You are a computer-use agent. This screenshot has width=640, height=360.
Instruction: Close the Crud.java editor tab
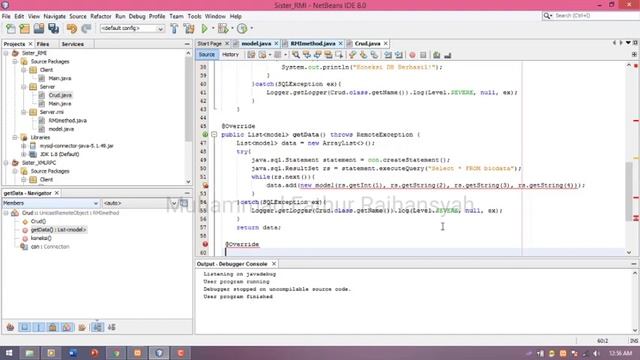pos(386,43)
